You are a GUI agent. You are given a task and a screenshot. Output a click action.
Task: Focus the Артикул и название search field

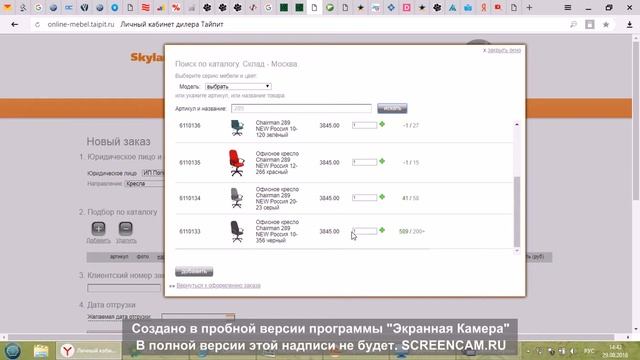301,109
